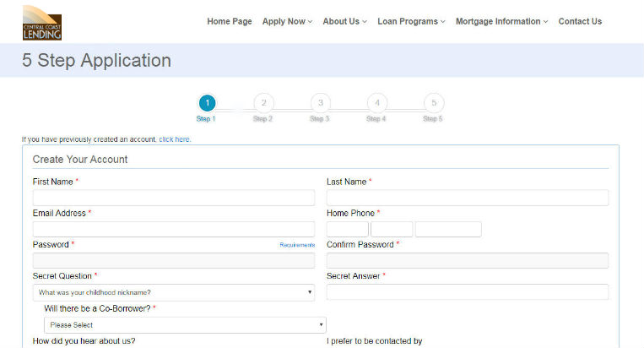
Task: Focus the Email Address field
Action: point(174,229)
